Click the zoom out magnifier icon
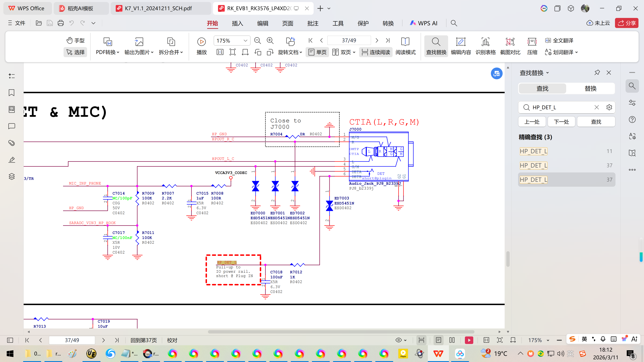 pos(257,40)
